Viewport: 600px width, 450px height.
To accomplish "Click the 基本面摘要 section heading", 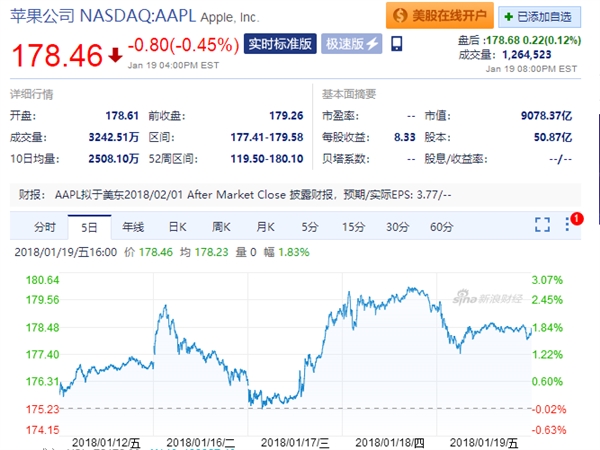I will pyautogui.click(x=349, y=94).
